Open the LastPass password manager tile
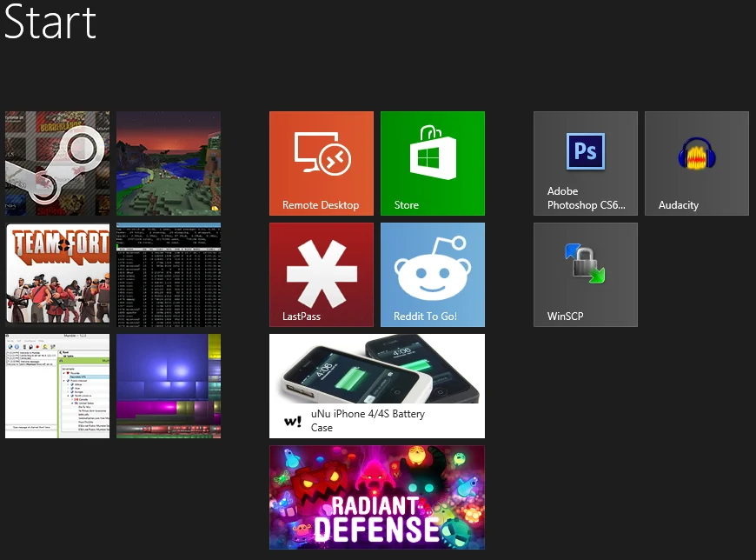The width and height of the screenshot is (756, 560). [x=321, y=274]
